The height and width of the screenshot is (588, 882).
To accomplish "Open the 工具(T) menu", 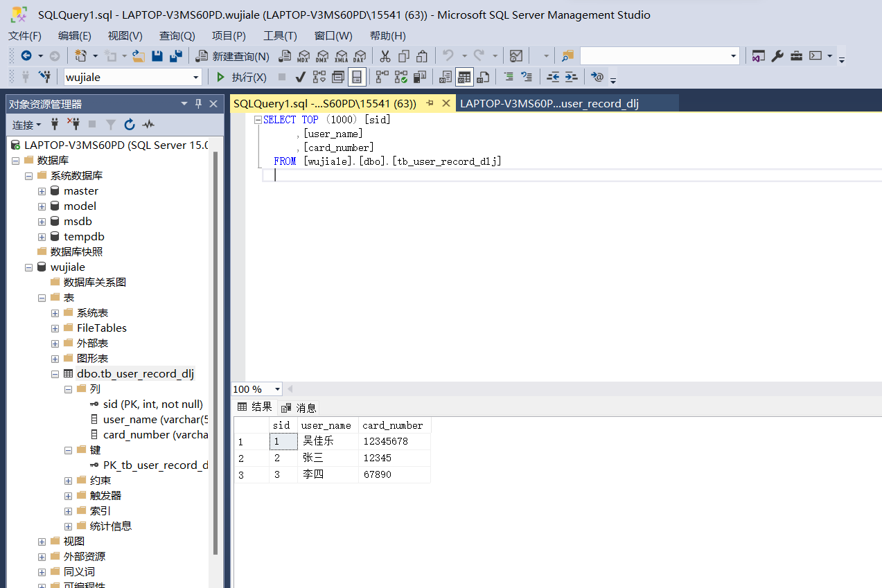I will click(x=280, y=36).
